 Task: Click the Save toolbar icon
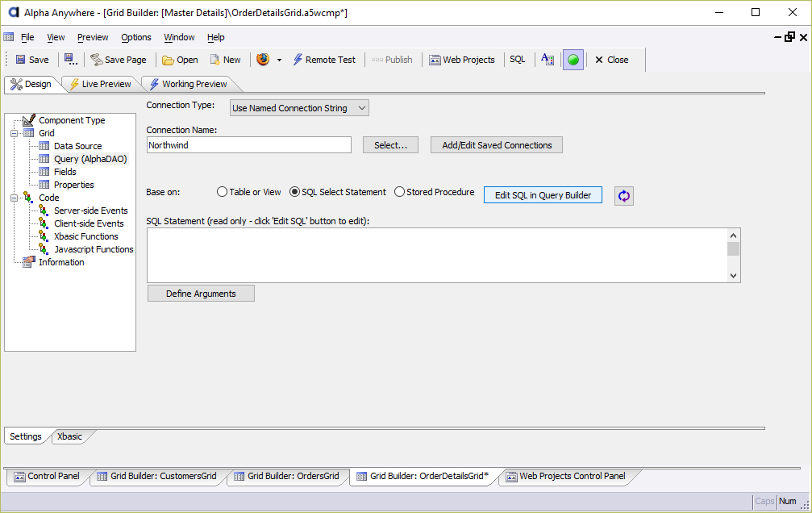20,60
